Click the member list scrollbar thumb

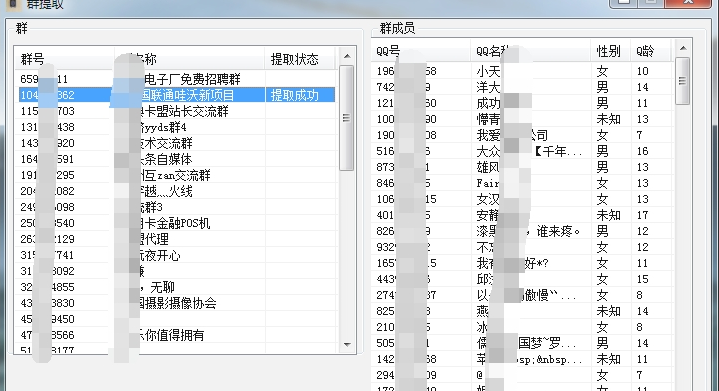click(x=682, y=81)
